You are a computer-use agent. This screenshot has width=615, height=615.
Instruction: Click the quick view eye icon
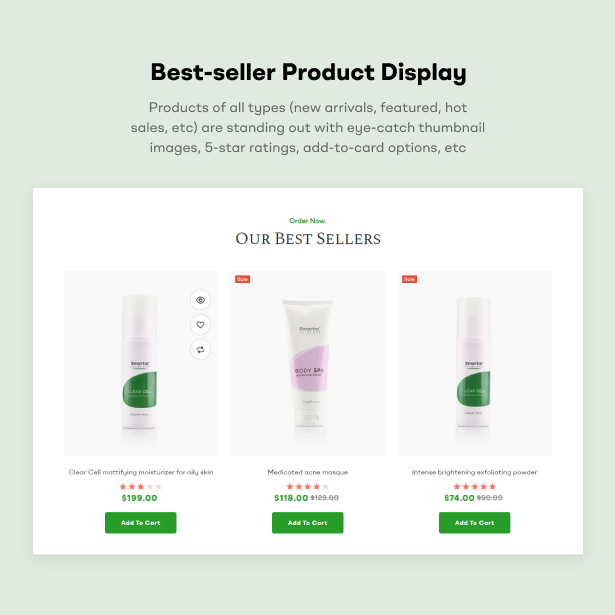coord(200,300)
